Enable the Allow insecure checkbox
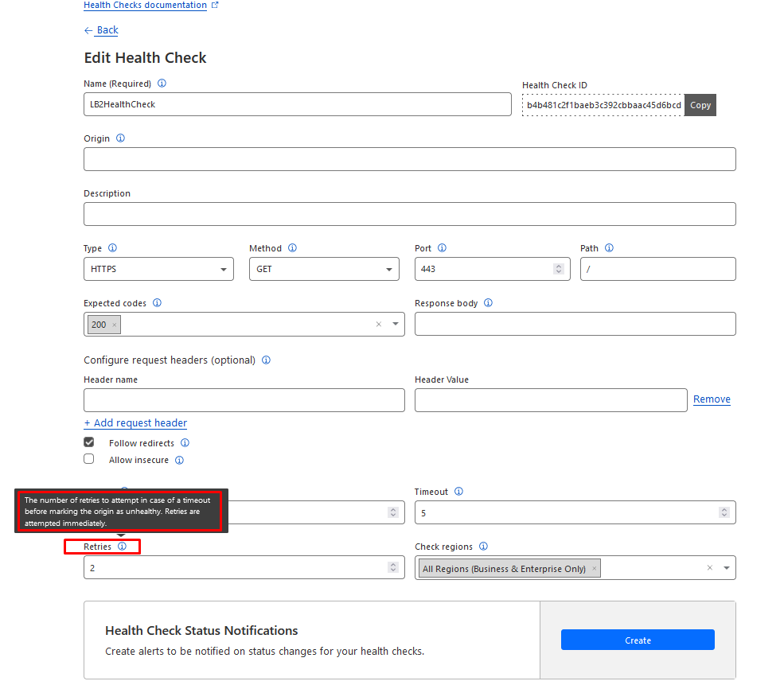 pyautogui.click(x=88, y=458)
